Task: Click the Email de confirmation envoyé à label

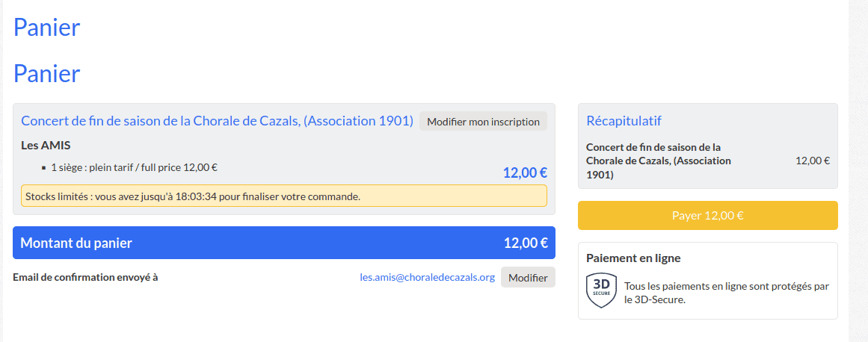Action: coord(85,277)
